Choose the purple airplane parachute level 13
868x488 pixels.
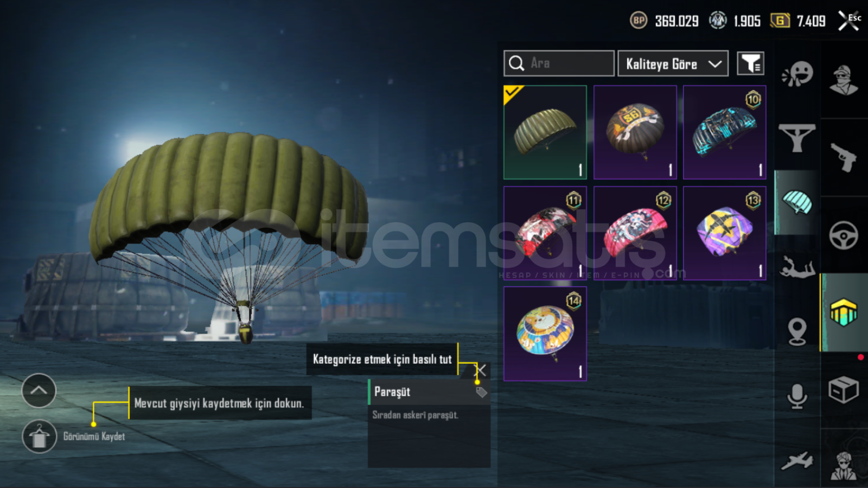point(725,233)
